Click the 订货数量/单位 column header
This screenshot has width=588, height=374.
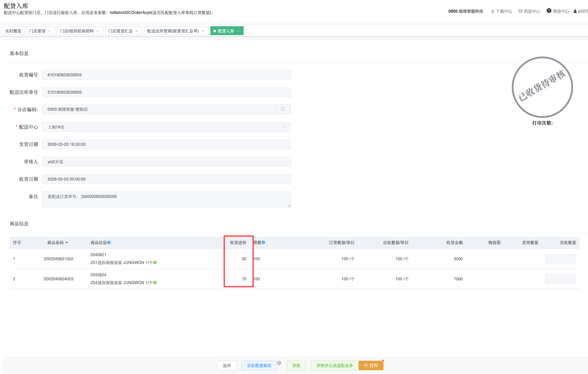(342, 243)
